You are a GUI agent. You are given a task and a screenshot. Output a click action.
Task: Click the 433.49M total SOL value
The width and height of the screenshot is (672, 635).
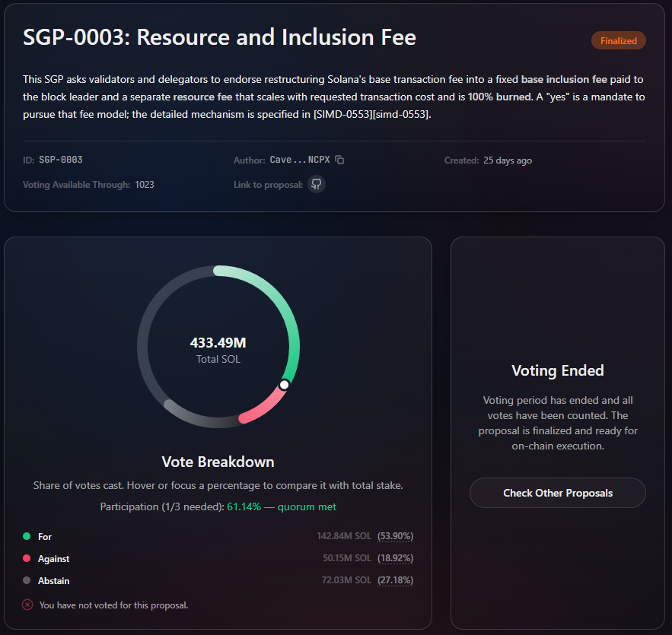218,342
